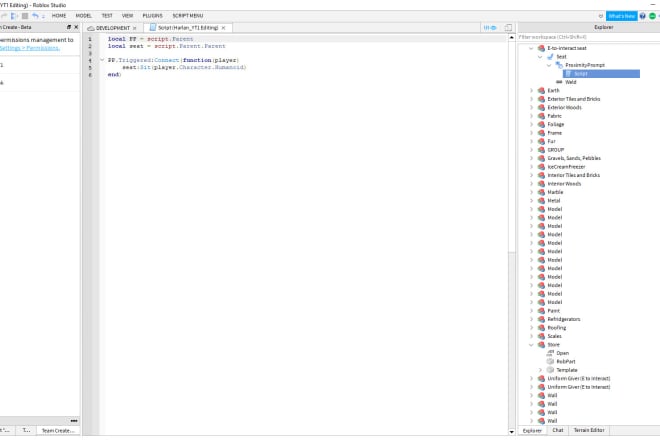660x440 pixels.
Task: Click the green account status icon
Action: point(652,16)
